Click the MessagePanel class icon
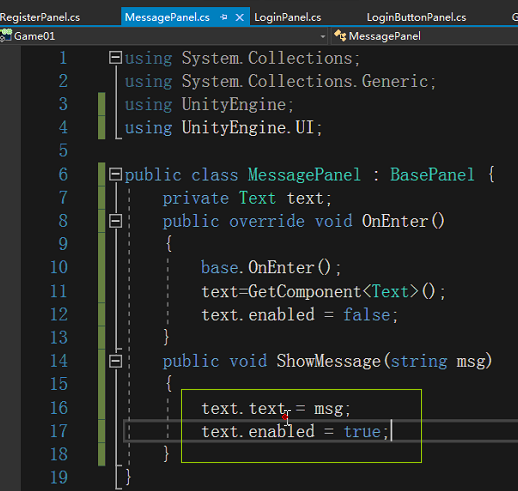The width and height of the screenshot is (518, 491). tap(340, 36)
